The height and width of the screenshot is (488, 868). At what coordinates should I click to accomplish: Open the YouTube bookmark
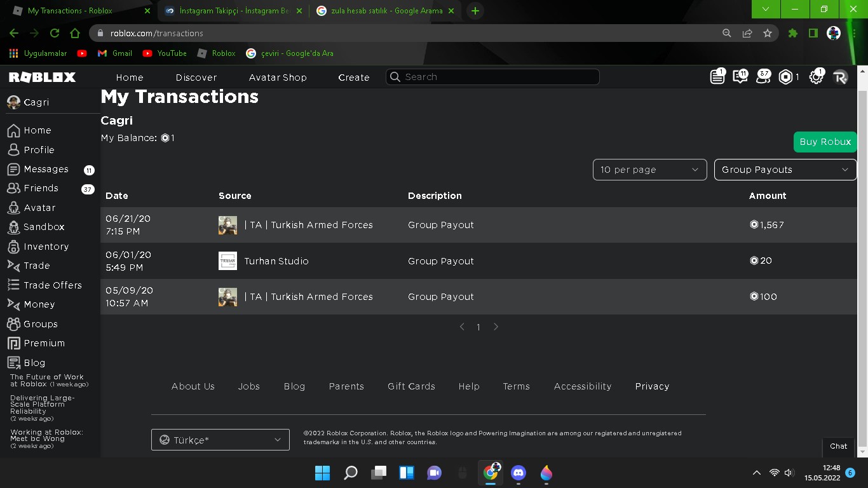tap(165, 53)
